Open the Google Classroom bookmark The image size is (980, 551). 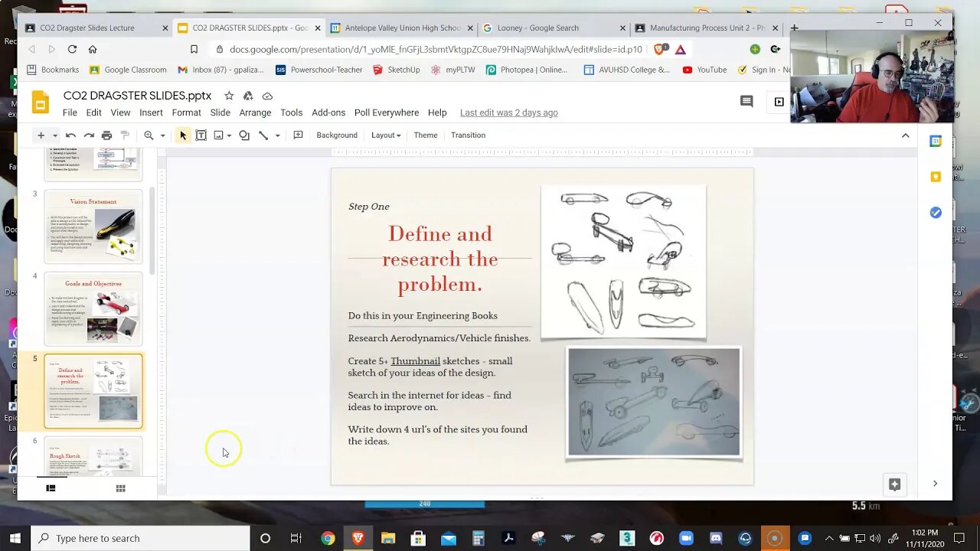[x=127, y=70]
